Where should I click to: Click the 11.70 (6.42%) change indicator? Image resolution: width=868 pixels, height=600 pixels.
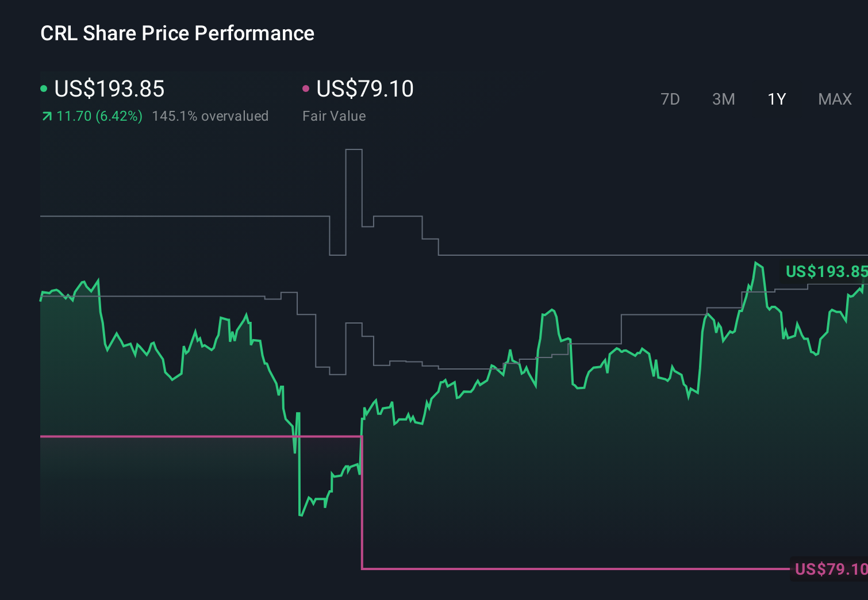pyautogui.click(x=99, y=116)
